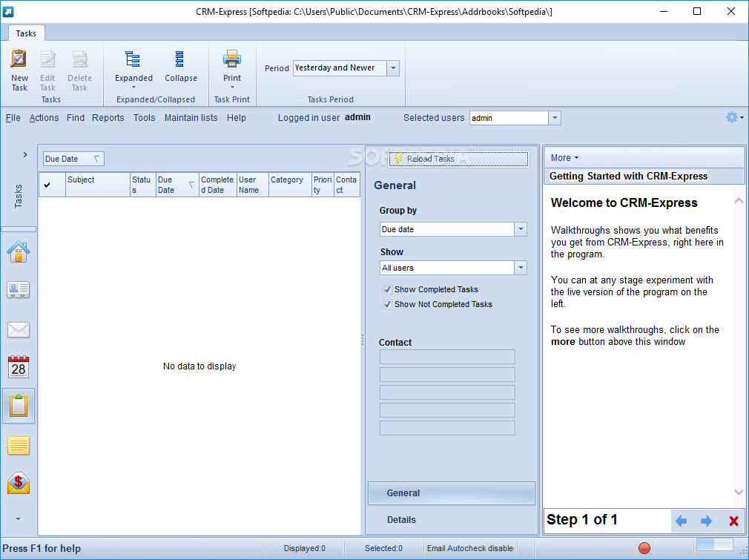
Task: Switch to the General panel section
Action: tap(452, 493)
